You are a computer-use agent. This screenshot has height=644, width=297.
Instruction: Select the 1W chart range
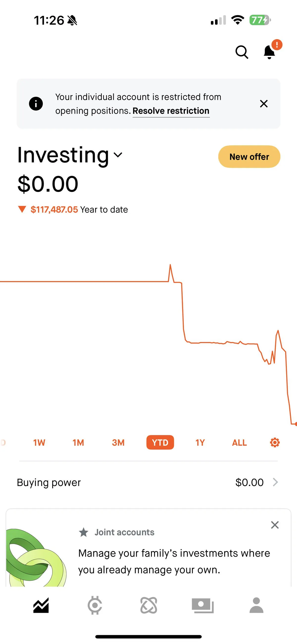pyautogui.click(x=39, y=442)
